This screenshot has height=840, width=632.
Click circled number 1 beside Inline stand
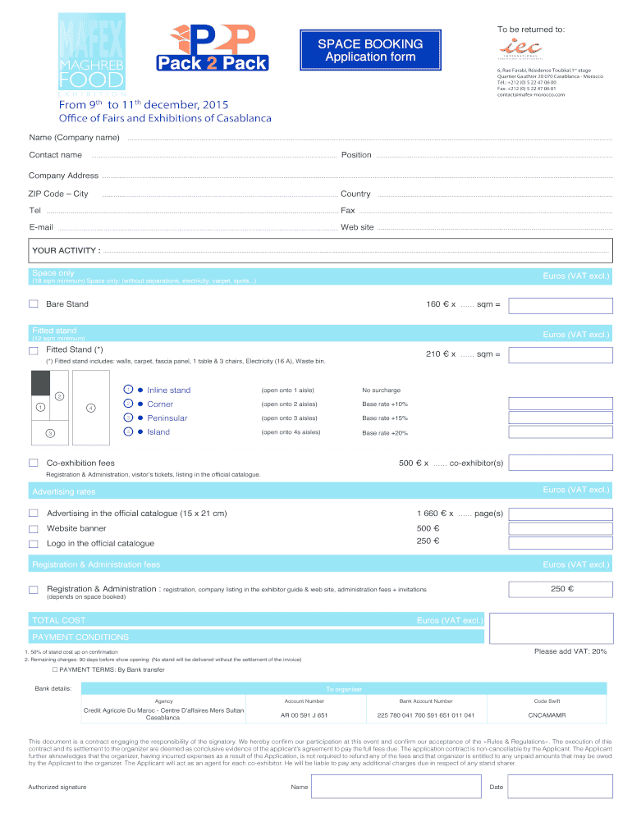coord(128,390)
